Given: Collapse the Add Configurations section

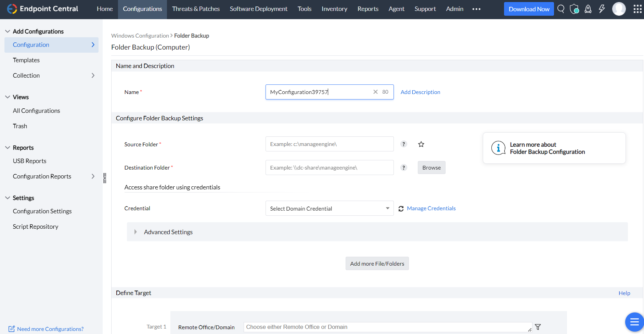Looking at the screenshot, I should point(8,31).
